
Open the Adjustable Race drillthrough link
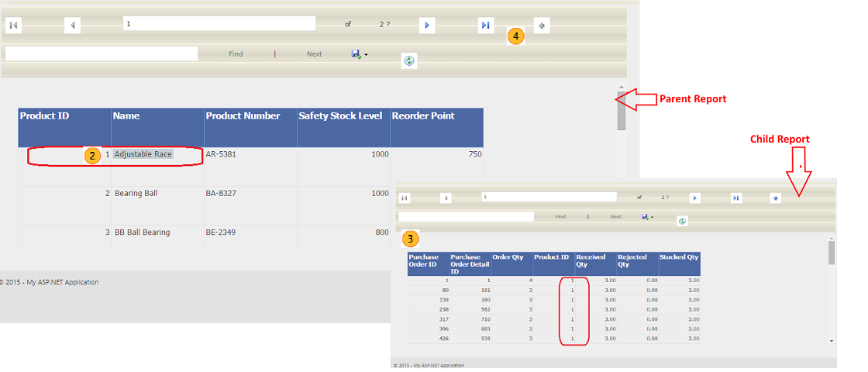click(143, 154)
